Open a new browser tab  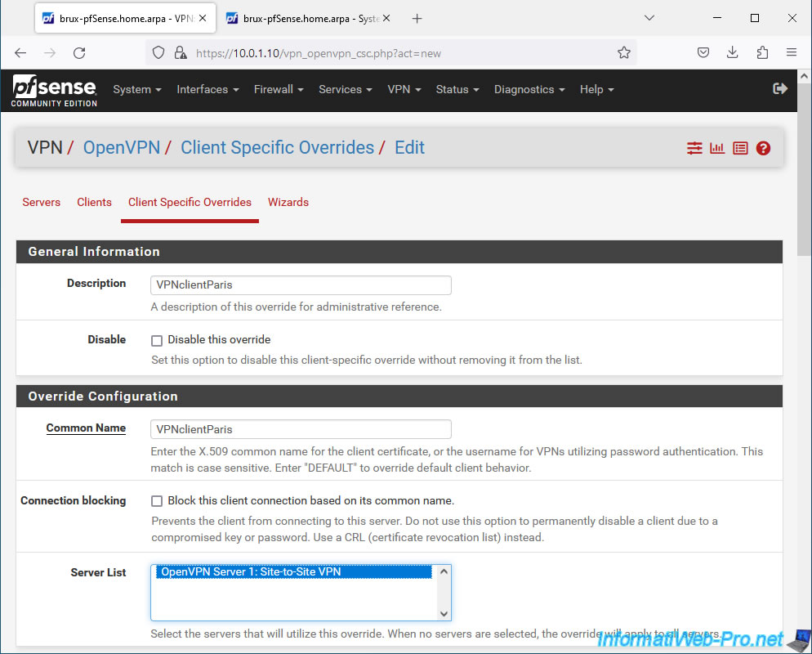click(417, 19)
